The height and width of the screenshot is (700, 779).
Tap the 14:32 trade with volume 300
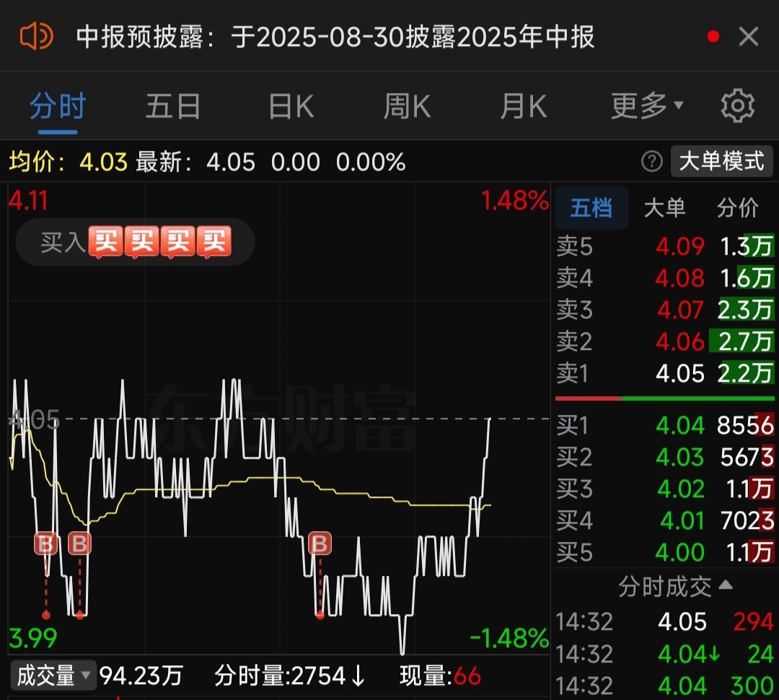coord(665,686)
